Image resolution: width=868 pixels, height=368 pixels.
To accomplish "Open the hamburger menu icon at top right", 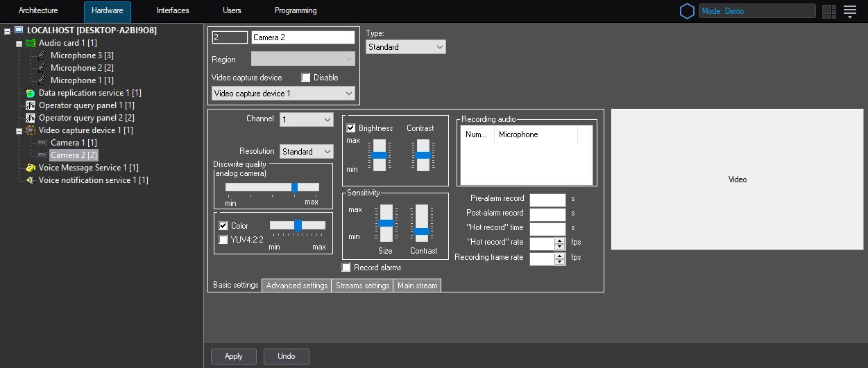I will (850, 11).
